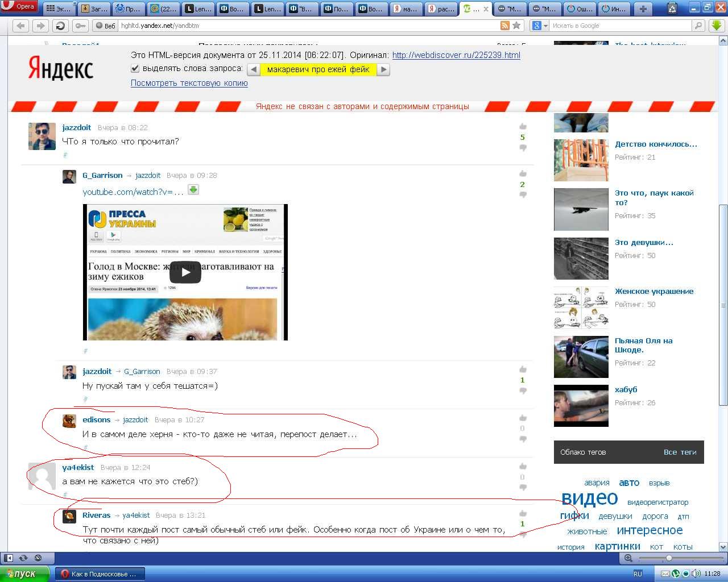
Task: Open the Windows 'пуск' start button
Action: (24, 573)
